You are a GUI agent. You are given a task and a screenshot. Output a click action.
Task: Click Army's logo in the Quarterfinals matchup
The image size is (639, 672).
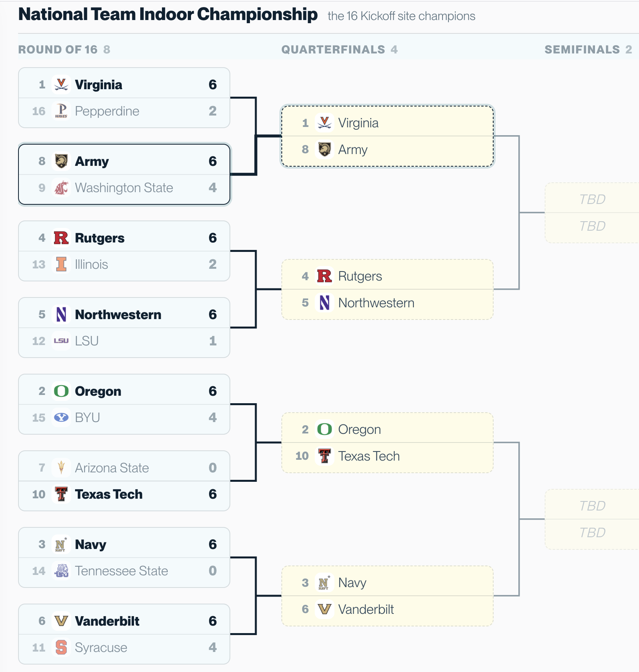tap(325, 149)
